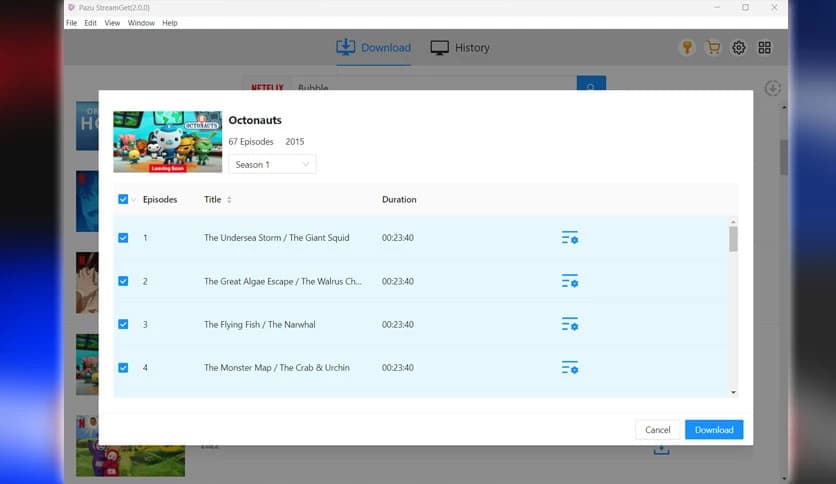Uncheck episode 1 checkbox

tap(123, 238)
